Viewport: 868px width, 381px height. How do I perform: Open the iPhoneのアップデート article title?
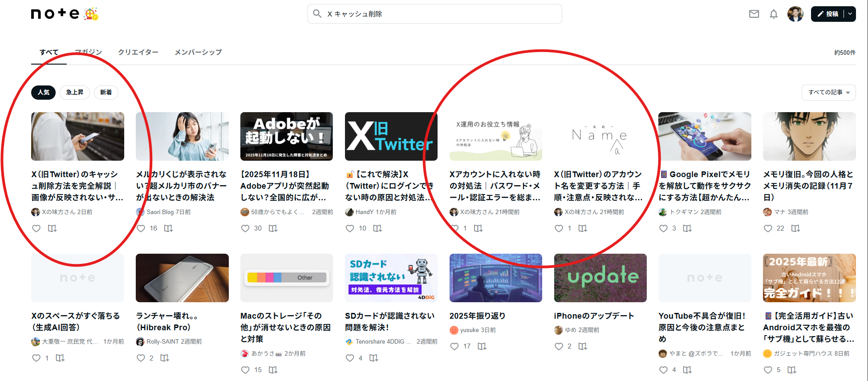[x=594, y=316]
